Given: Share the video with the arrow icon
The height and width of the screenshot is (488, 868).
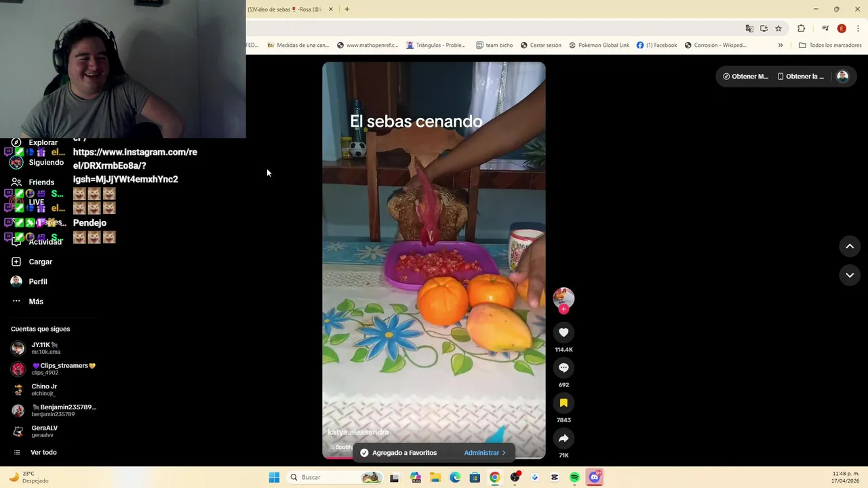Looking at the screenshot, I should coord(564,438).
